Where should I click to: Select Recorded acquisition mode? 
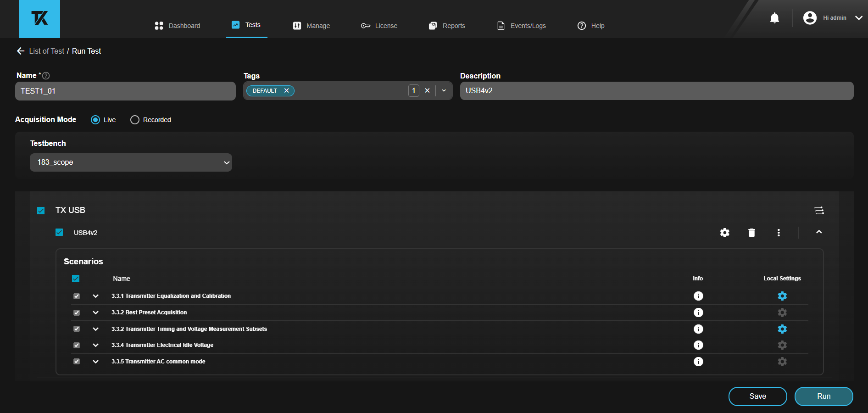(135, 120)
